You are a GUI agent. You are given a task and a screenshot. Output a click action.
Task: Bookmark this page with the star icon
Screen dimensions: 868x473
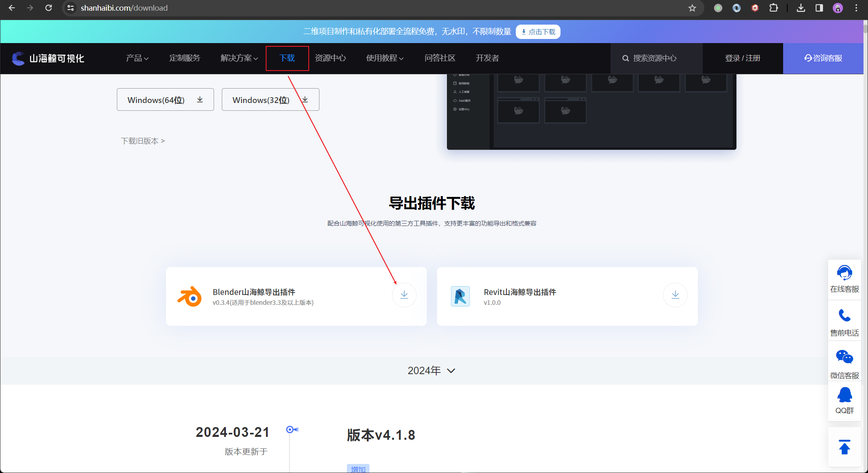coord(692,8)
